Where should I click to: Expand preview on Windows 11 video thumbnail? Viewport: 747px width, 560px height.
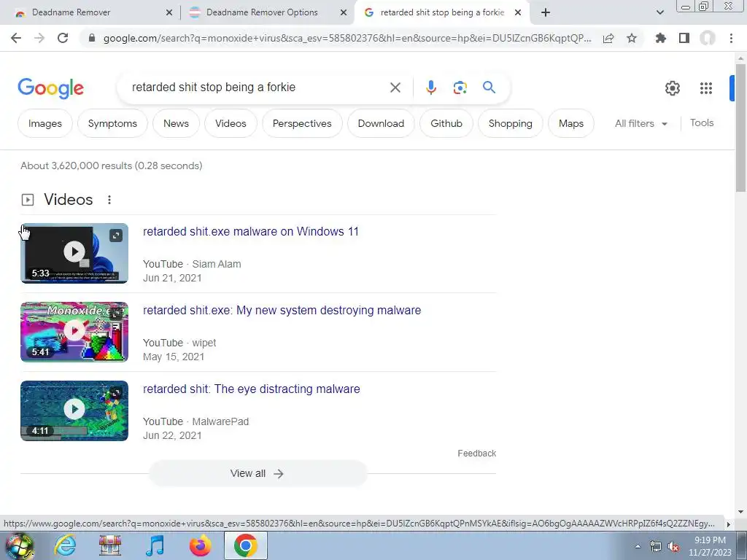116,236
